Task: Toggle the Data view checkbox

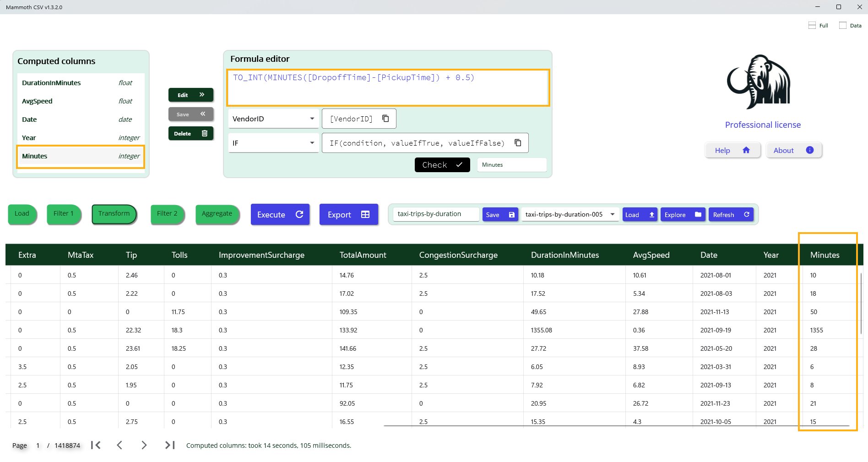Action: coord(843,26)
